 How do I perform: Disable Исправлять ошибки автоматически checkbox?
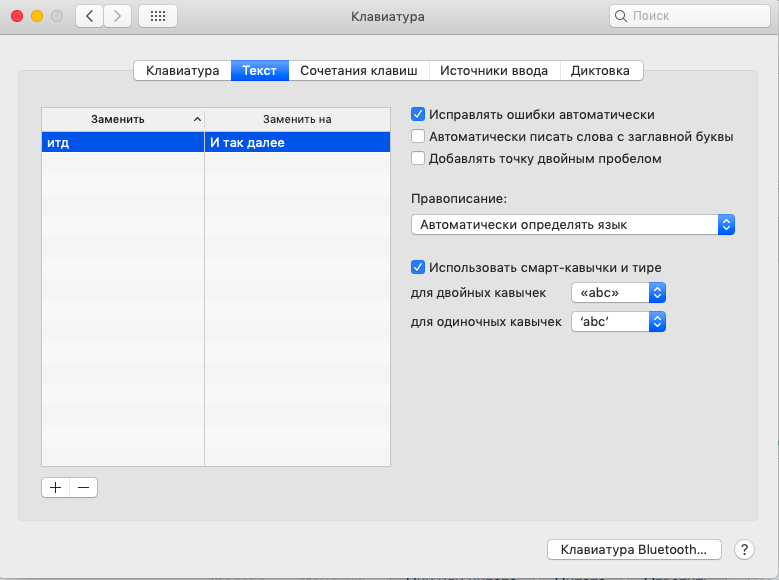pos(419,115)
